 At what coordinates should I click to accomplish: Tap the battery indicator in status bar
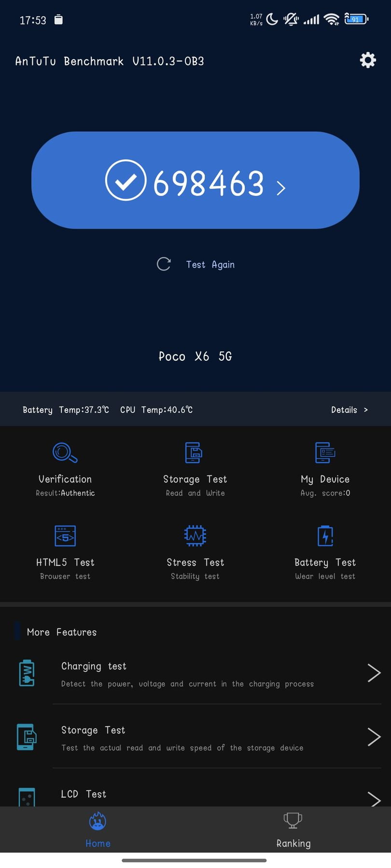click(356, 19)
